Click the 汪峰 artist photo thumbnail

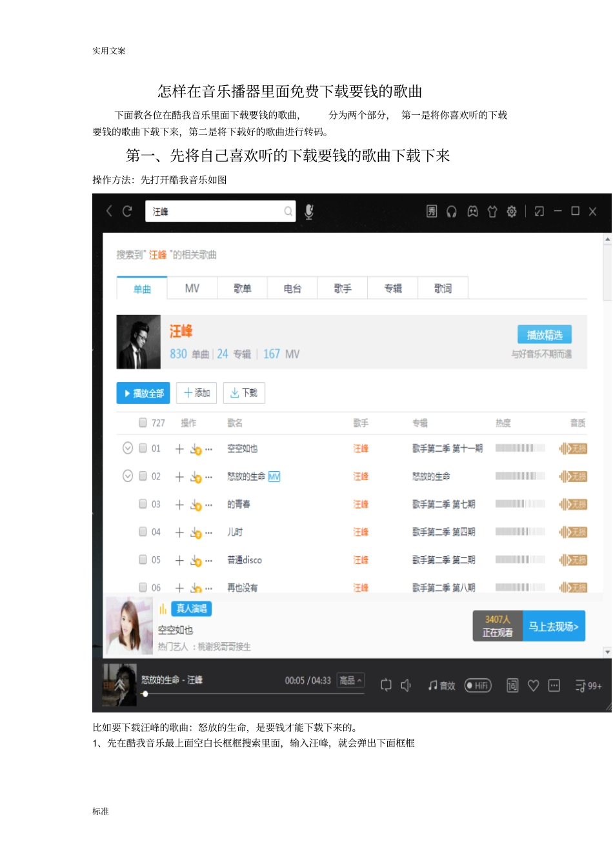point(138,342)
